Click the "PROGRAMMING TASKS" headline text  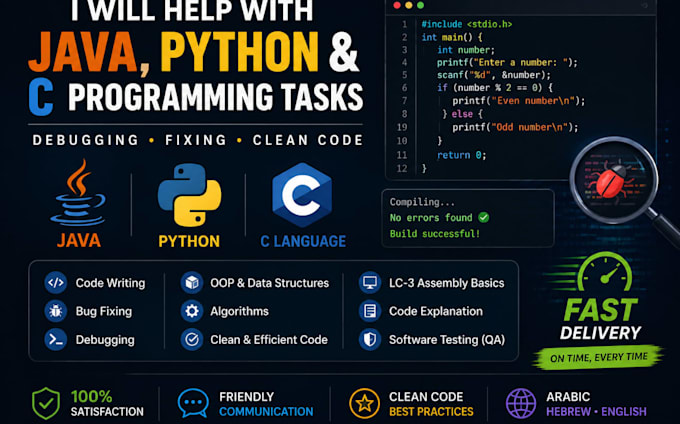click(216, 97)
